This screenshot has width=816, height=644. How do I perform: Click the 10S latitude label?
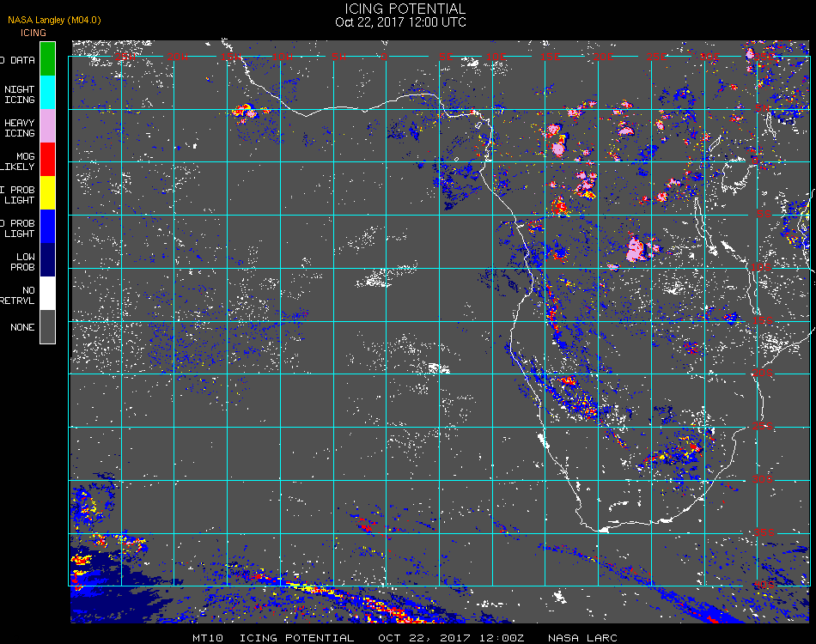point(761,267)
